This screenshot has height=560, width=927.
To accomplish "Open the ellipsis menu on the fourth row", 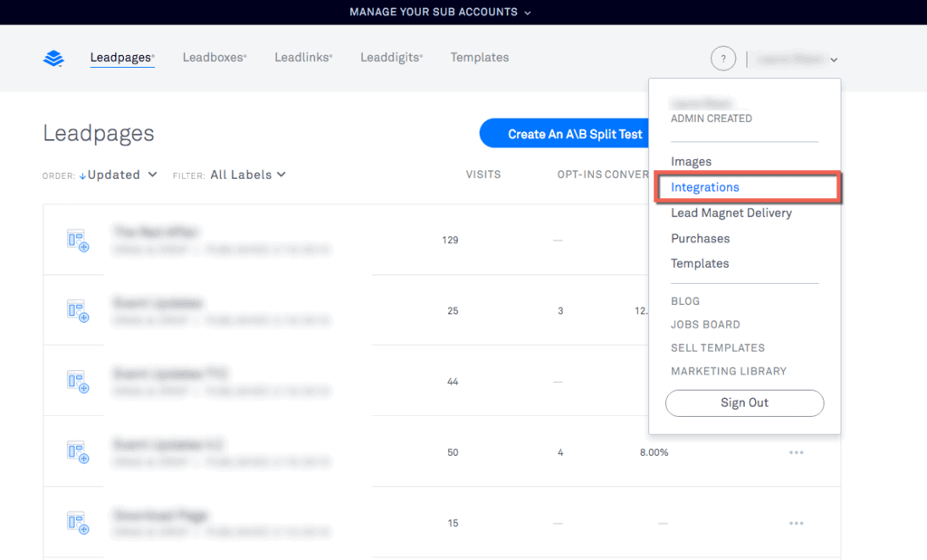I will click(x=797, y=452).
